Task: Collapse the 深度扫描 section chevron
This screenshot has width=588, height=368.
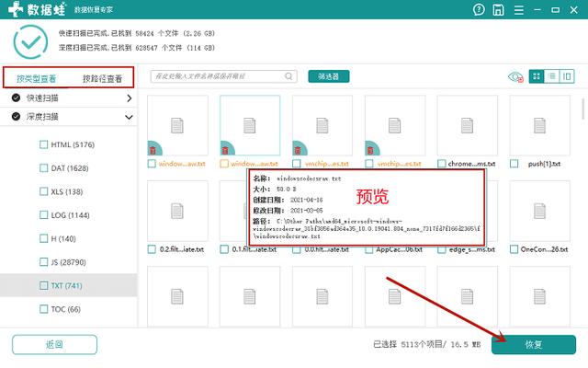Action: point(129,117)
